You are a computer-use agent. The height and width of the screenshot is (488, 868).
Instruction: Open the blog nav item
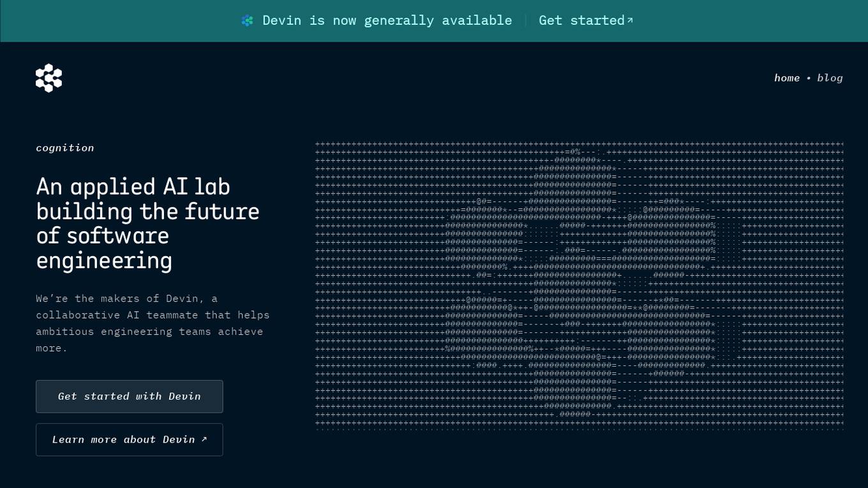(830, 78)
